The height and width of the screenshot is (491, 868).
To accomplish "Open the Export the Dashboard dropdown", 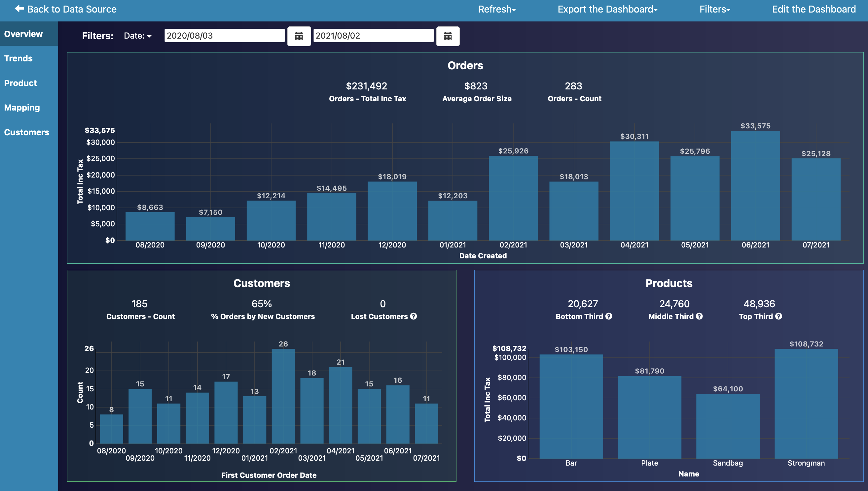I will (607, 9).
